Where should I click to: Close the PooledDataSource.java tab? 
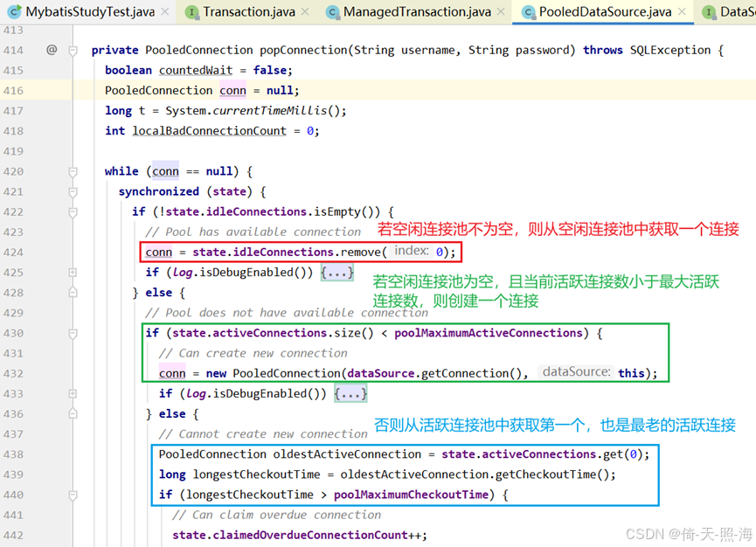point(681,11)
